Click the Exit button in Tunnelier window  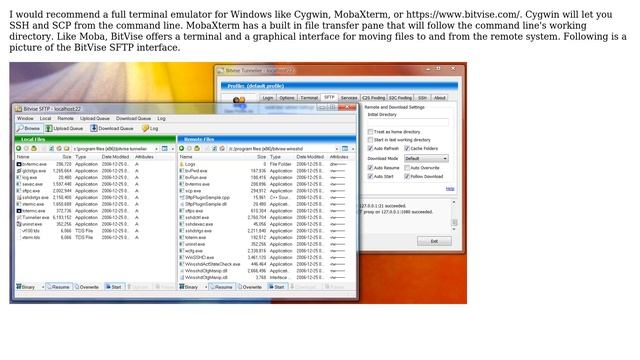434,241
